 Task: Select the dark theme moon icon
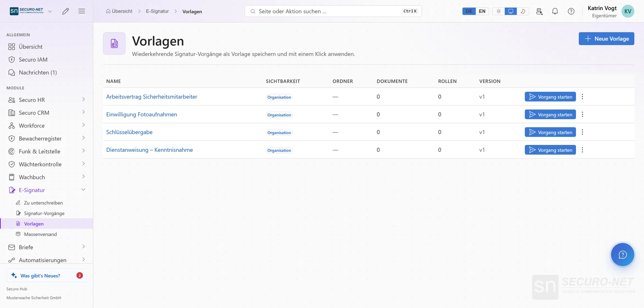tap(523, 11)
